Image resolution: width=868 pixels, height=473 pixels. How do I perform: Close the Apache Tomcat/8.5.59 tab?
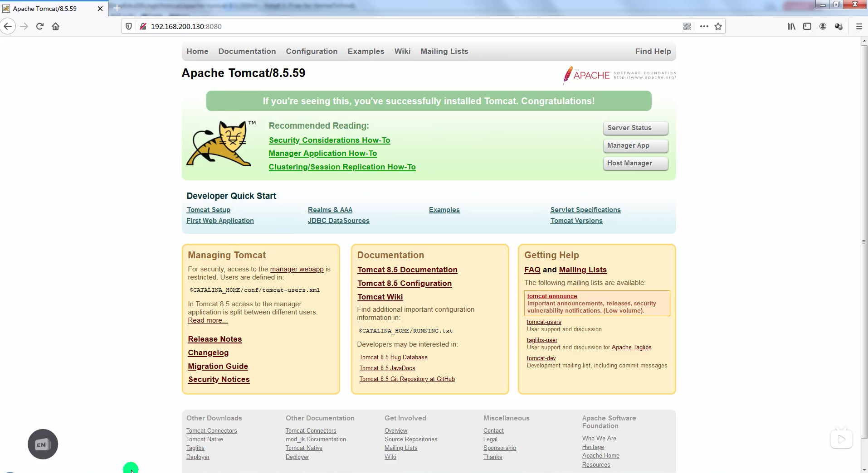pos(100,9)
